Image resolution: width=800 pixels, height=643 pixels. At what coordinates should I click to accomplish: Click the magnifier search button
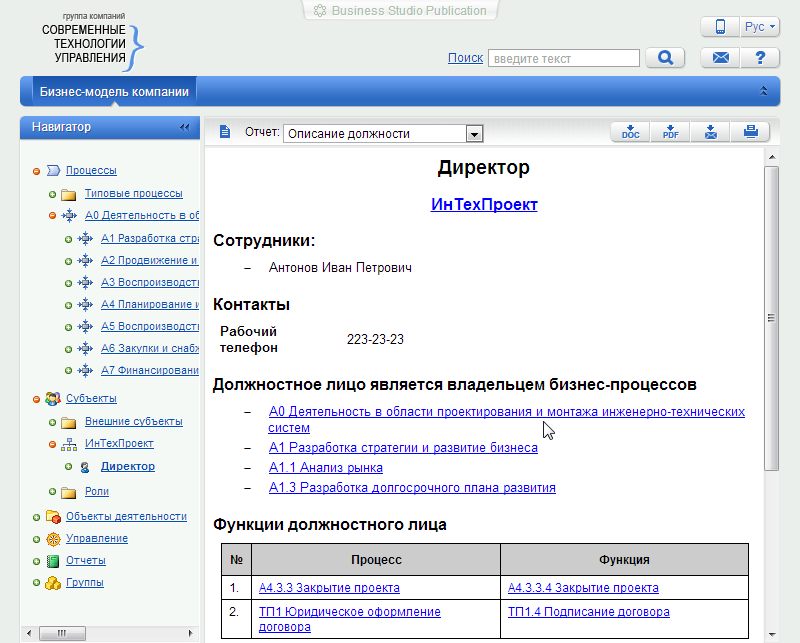[x=664, y=58]
